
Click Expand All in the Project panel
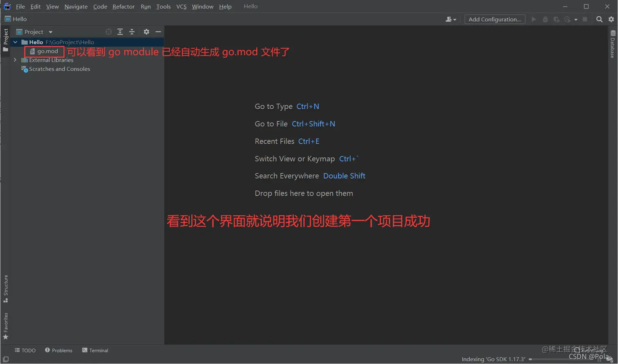point(120,31)
